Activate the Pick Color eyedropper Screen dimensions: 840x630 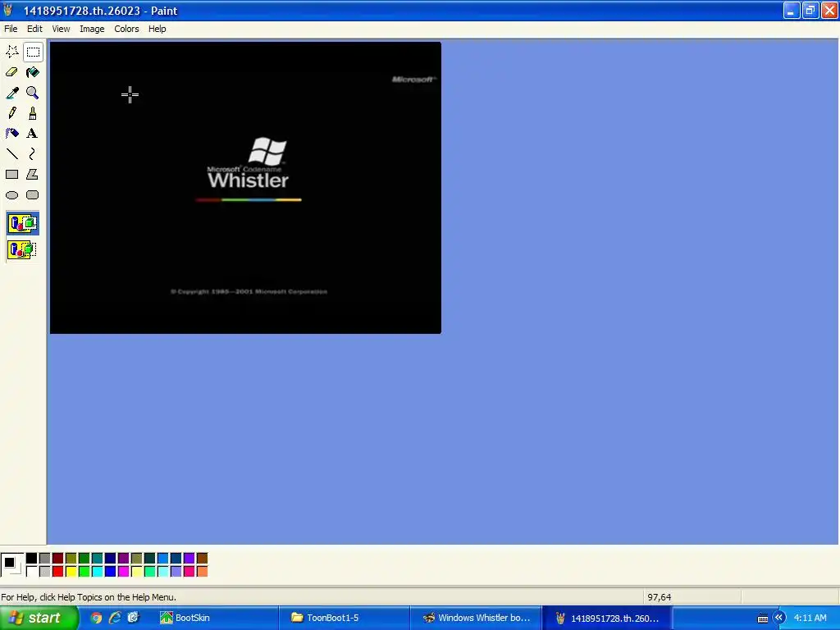pyautogui.click(x=11, y=93)
